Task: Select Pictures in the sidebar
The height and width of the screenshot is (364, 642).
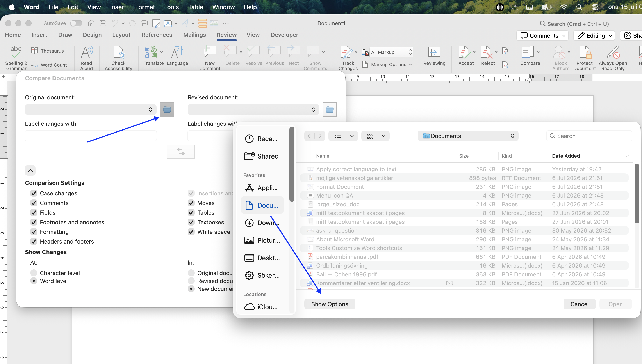Action: 262,240
